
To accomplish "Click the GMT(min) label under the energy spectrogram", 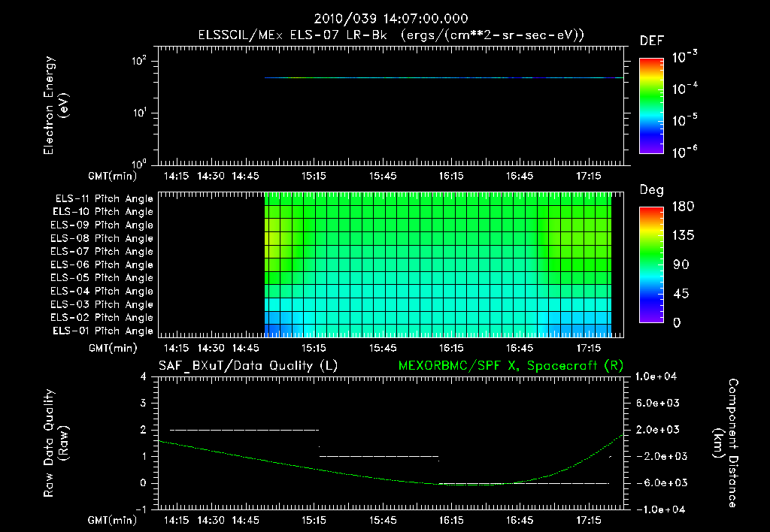I will coord(113,176).
